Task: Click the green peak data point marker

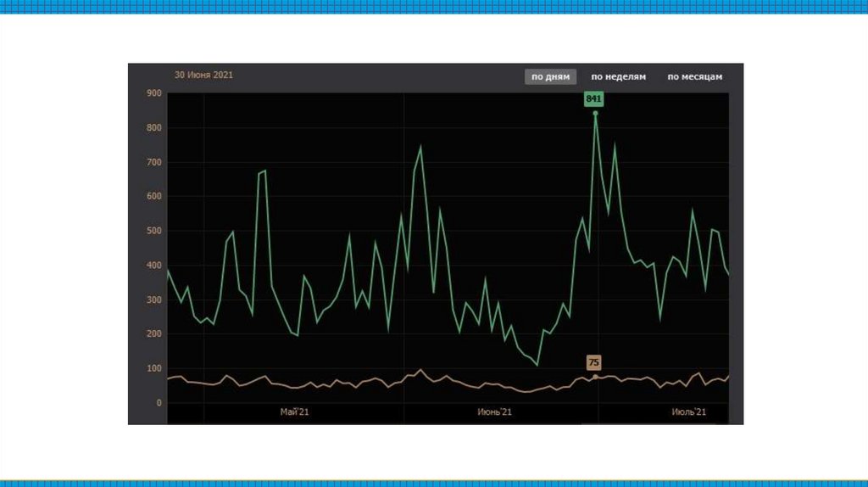Action: tap(596, 114)
